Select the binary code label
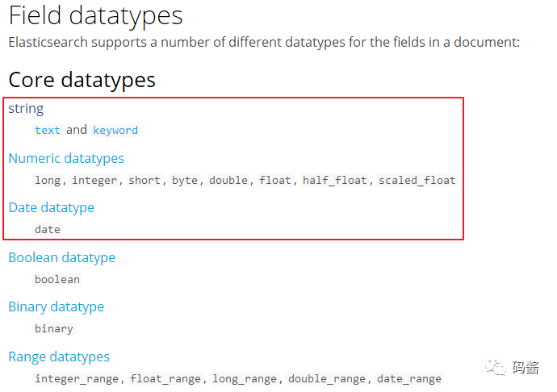 tap(54, 329)
